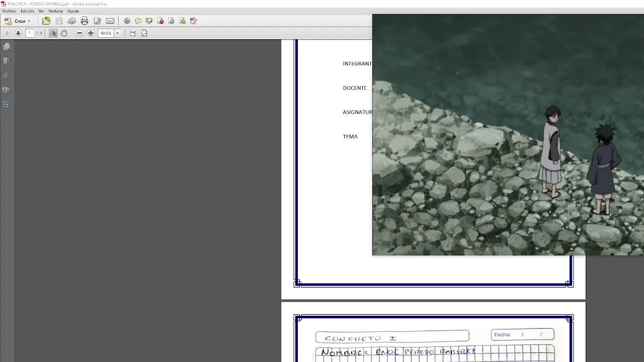Click the sign document pencil icon

click(x=194, y=21)
